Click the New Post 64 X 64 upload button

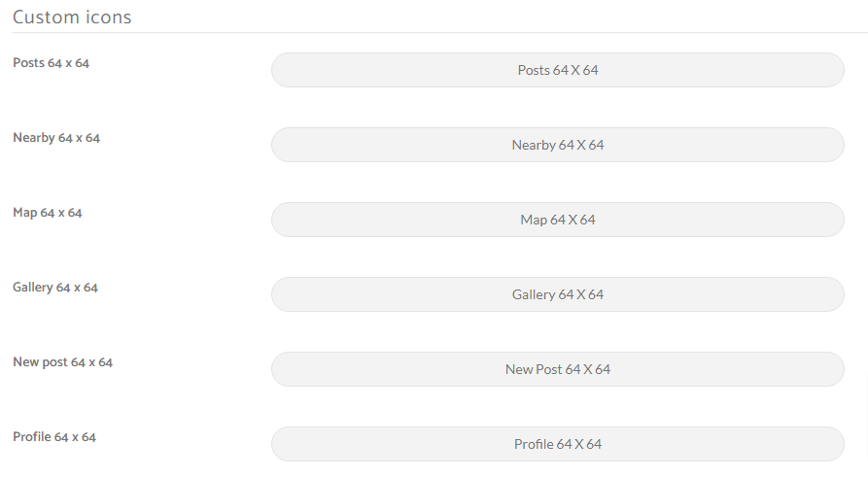tap(558, 369)
